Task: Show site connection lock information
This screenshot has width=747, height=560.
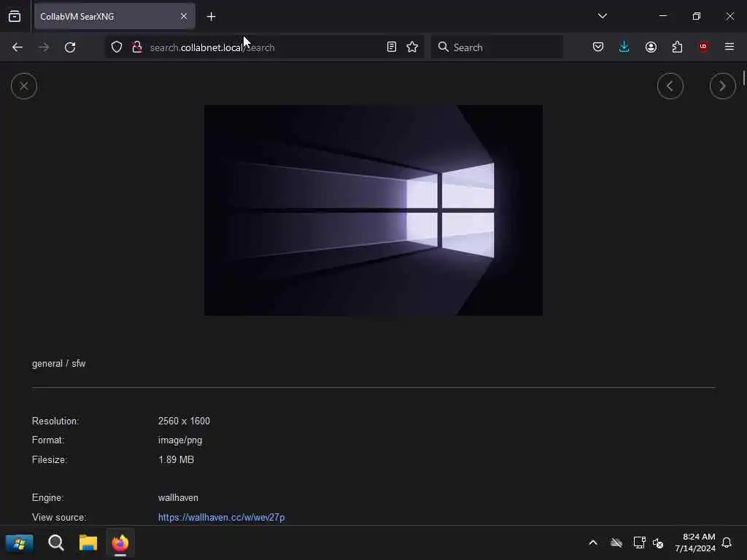Action: point(137,47)
